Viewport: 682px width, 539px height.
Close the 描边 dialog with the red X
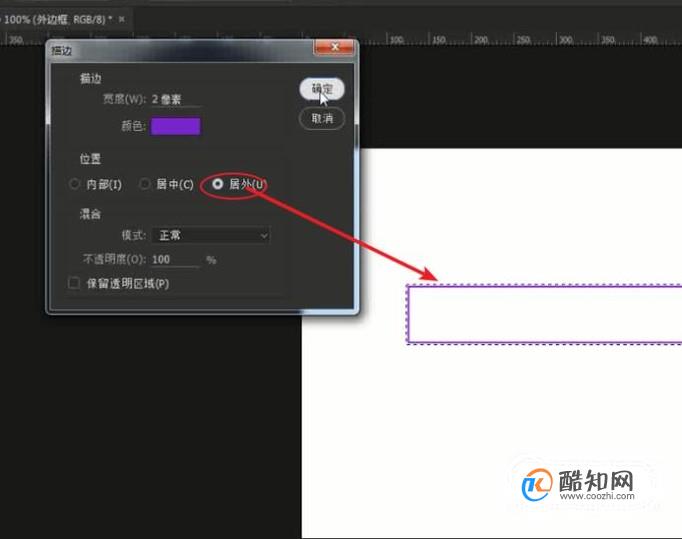click(x=334, y=47)
